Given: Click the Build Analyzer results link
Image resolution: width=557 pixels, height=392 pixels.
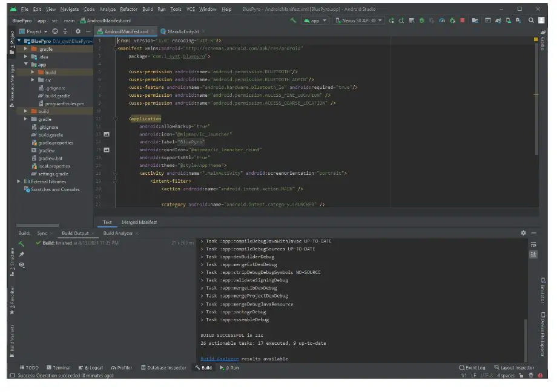Looking at the screenshot, I should click(219, 359).
